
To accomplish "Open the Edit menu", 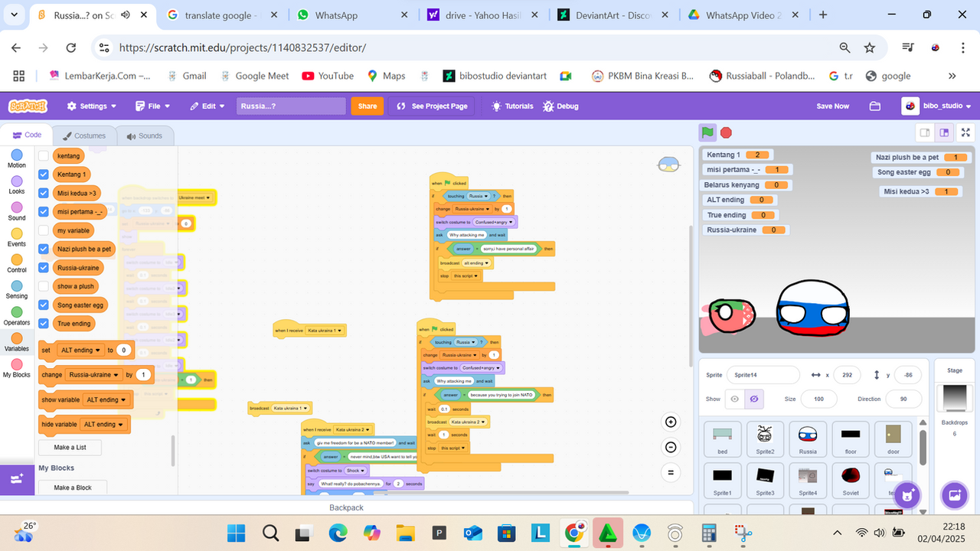I will point(208,106).
